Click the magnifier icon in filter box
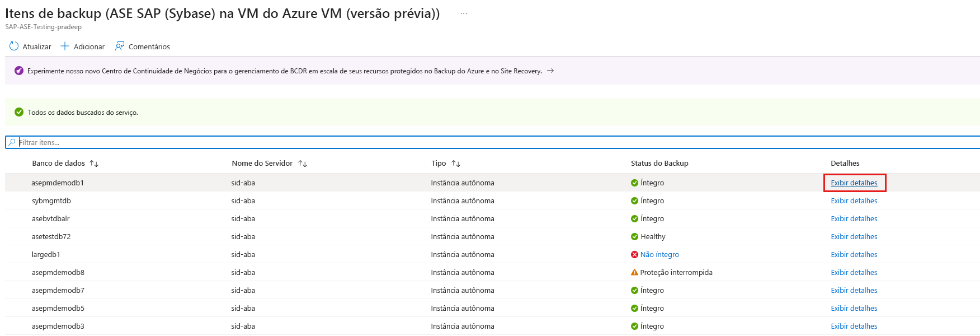The height and width of the screenshot is (336, 980). tap(12, 142)
